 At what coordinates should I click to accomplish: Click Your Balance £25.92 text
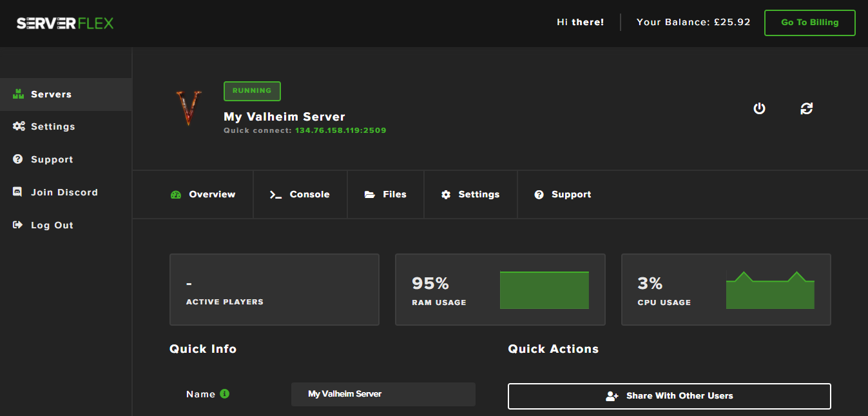(x=693, y=22)
